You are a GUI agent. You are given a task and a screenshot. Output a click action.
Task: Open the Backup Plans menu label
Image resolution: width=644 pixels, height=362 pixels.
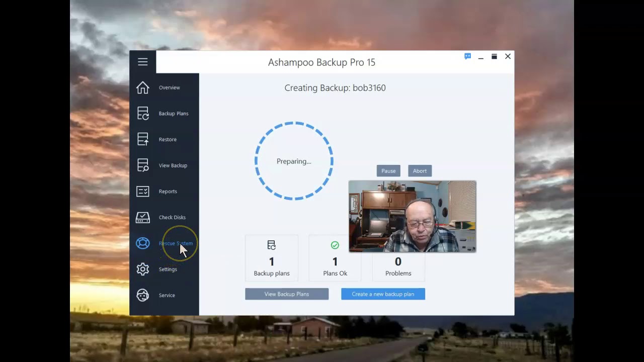pos(174,114)
